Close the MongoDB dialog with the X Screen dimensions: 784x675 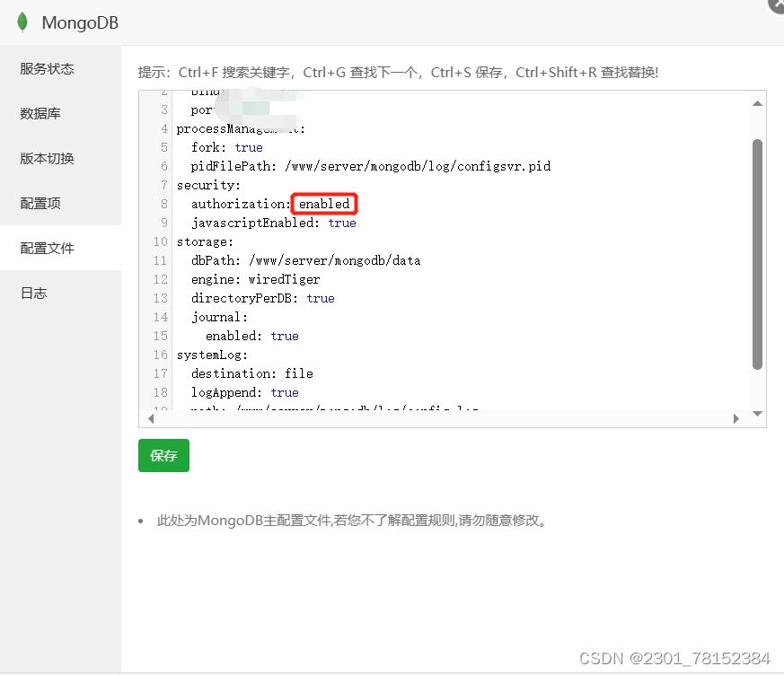coord(777,4)
